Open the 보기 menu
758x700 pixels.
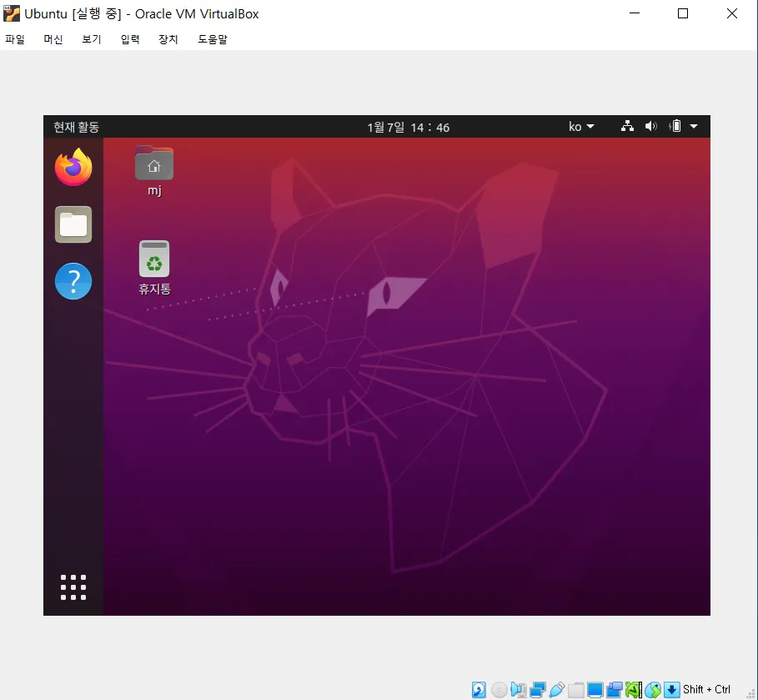click(92, 39)
